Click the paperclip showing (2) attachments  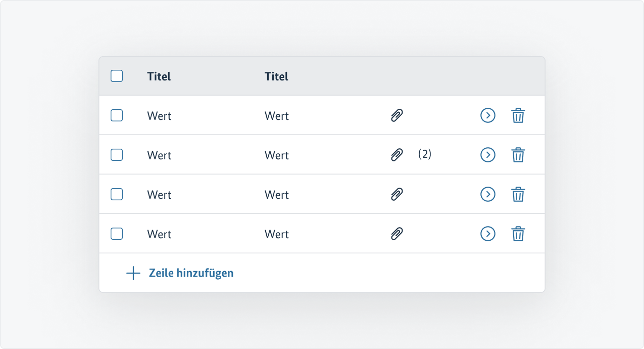coord(397,155)
